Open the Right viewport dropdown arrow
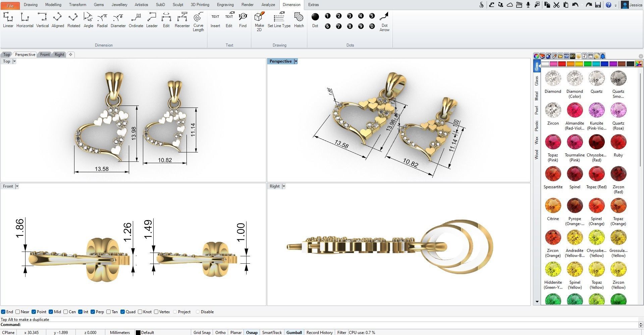The image size is (644, 335). pos(283,186)
